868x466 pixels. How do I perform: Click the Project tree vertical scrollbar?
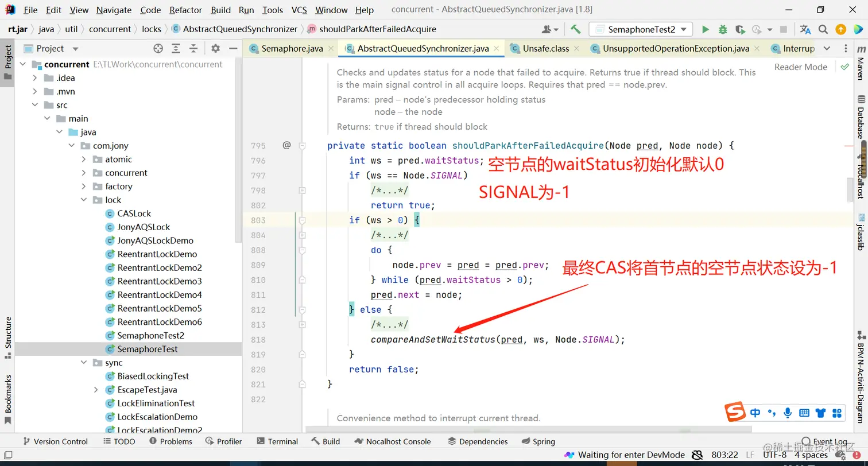click(x=238, y=149)
